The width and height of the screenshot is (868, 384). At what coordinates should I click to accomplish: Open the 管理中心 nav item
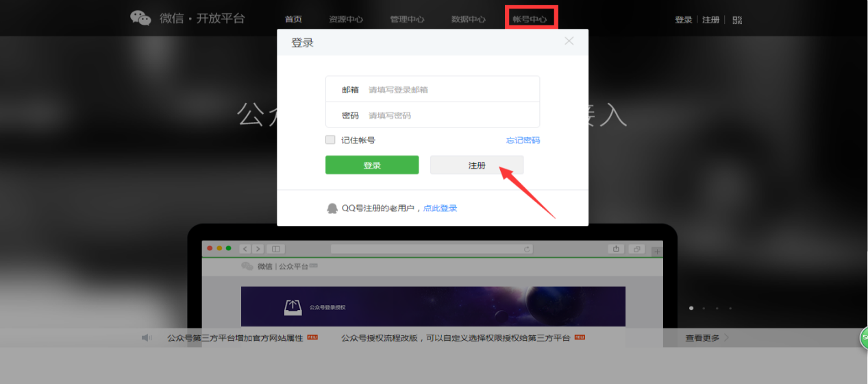coord(407,19)
